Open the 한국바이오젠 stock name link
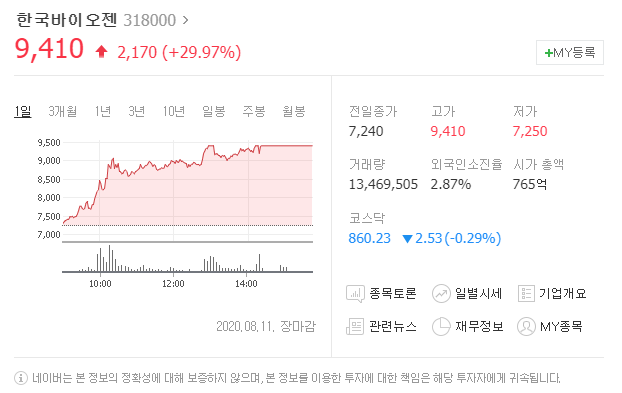The height and width of the screenshot is (393, 622). [67, 20]
